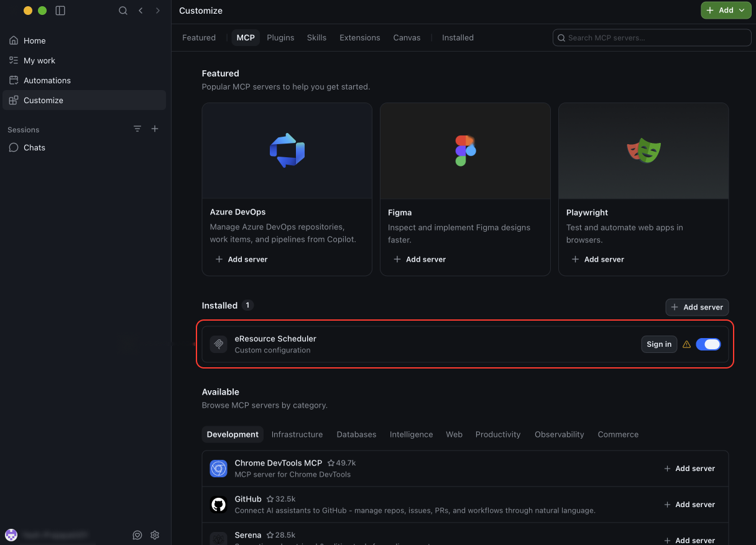The height and width of the screenshot is (545, 756).
Task: Sign in to eResource Scheduler
Action: pyautogui.click(x=659, y=344)
